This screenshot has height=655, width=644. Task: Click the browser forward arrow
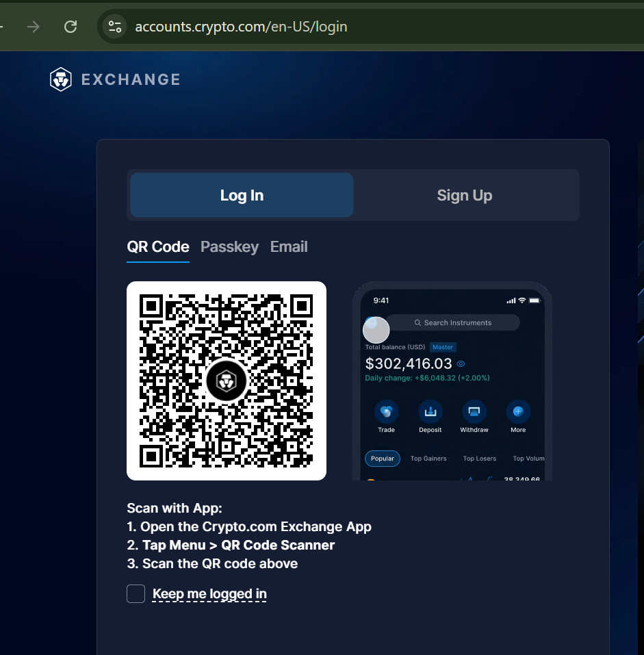coord(33,27)
